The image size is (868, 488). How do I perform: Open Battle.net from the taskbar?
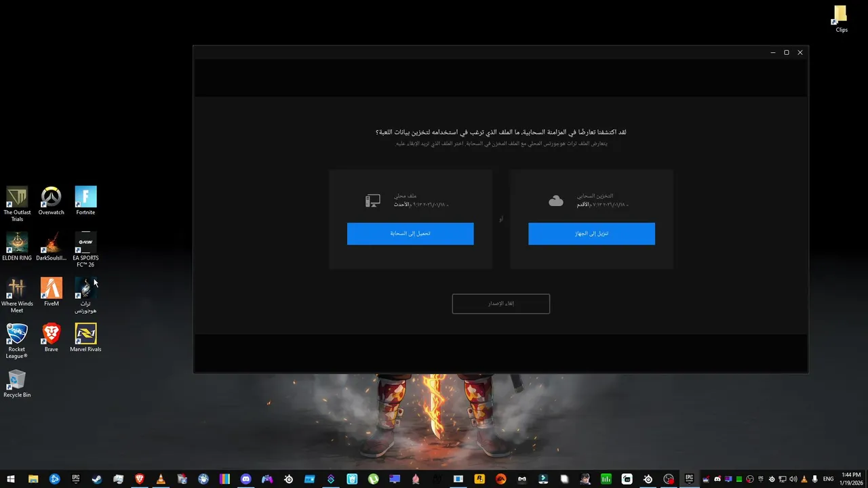point(55,479)
